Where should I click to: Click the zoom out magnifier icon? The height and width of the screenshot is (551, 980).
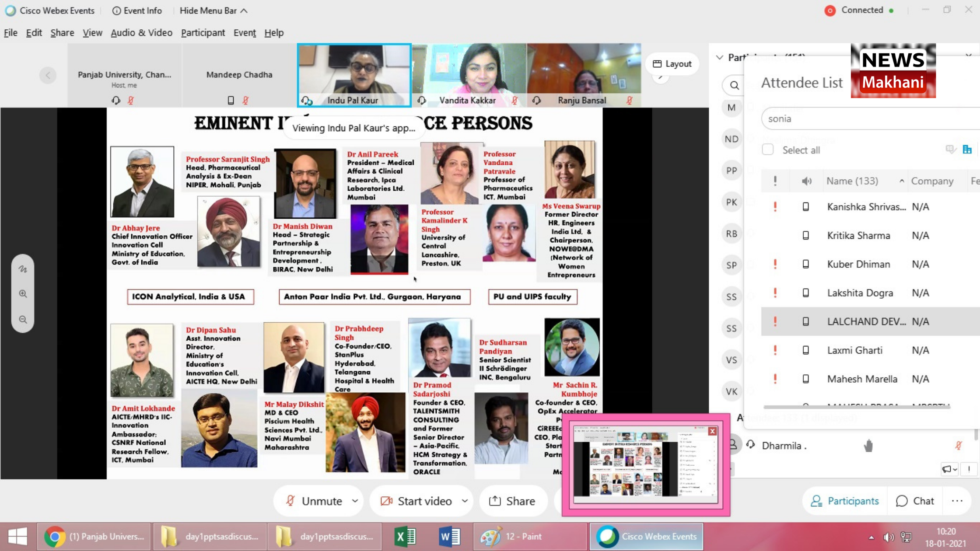(x=23, y=320)
